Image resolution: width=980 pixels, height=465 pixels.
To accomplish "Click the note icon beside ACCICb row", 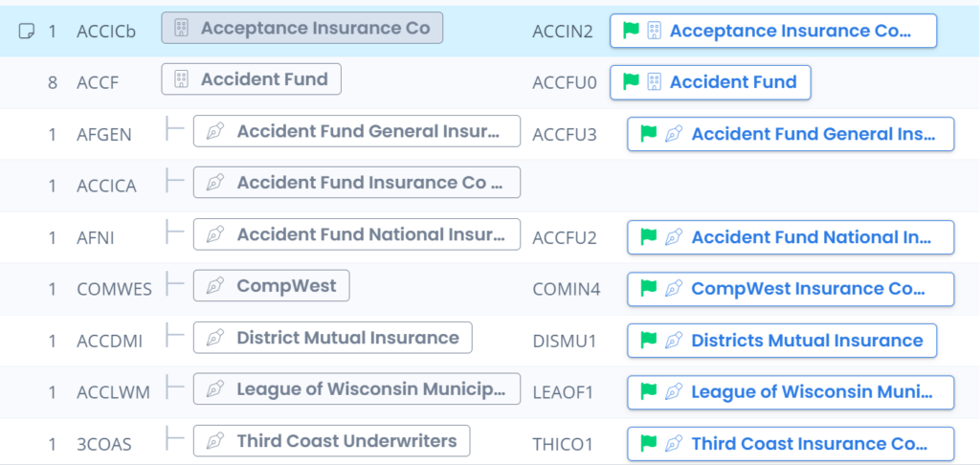I will coord(28,32).
